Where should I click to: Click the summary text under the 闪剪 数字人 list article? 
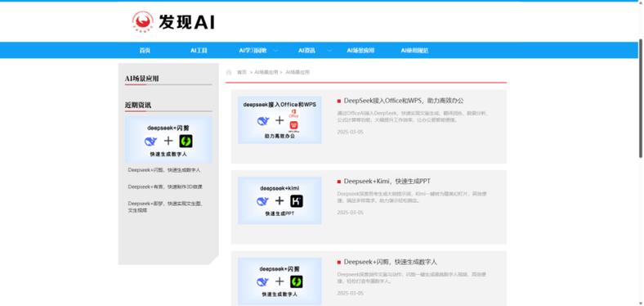point(413,278)
